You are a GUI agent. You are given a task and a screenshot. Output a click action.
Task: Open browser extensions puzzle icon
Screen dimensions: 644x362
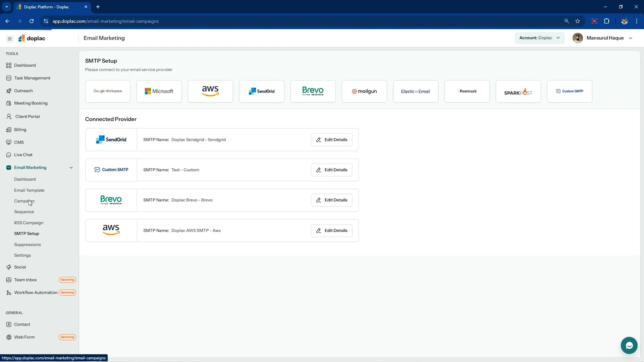click(606, 21)
